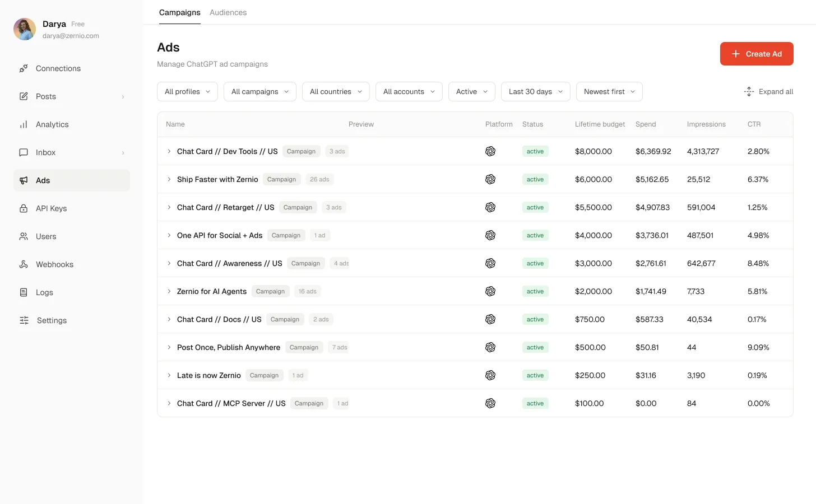Click the Analytics bar chart icon
Screen dimensions: 816x504
pyautogui.click(x=24, y=124)
